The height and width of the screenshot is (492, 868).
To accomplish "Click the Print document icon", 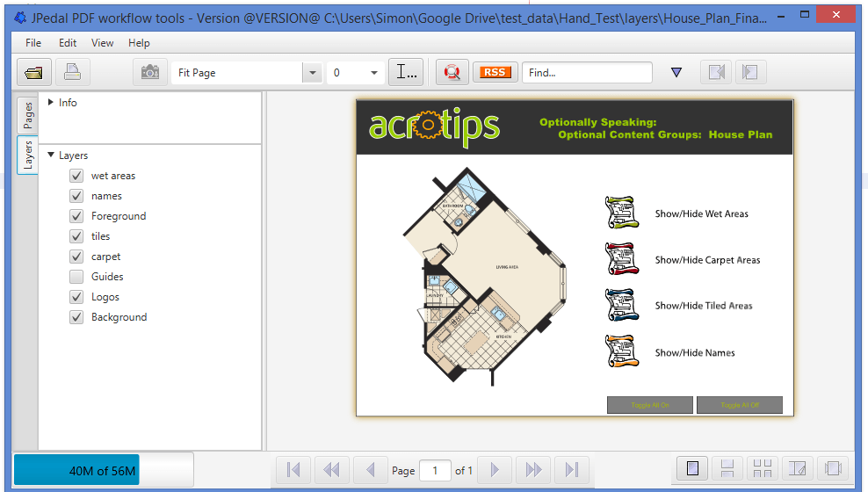I will click(73, 73).
